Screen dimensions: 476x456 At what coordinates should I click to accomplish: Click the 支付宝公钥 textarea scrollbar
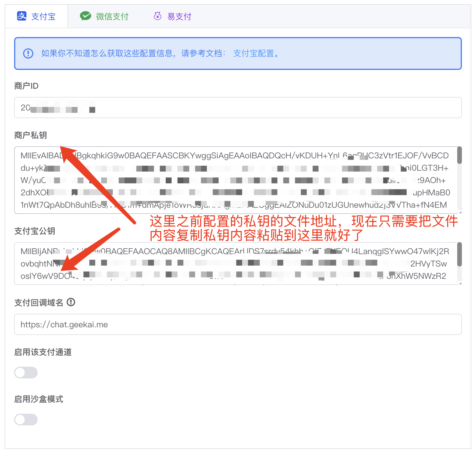click(x=459, y=254)
